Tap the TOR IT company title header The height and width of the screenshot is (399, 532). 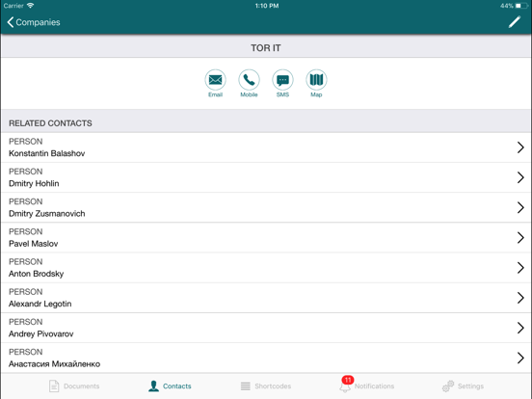coord(266,48)
